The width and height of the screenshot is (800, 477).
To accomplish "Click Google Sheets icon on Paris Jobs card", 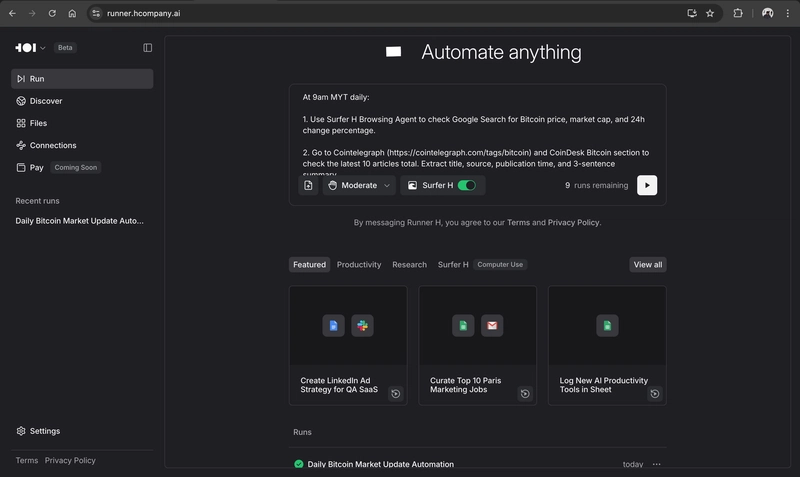I will [x=463, y=325].
